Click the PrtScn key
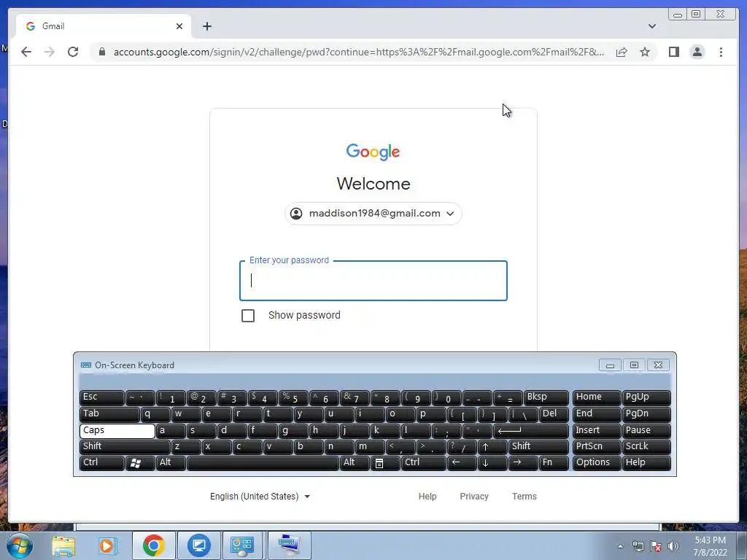Viewport: 747px width, 560px height. click(597, 447)
